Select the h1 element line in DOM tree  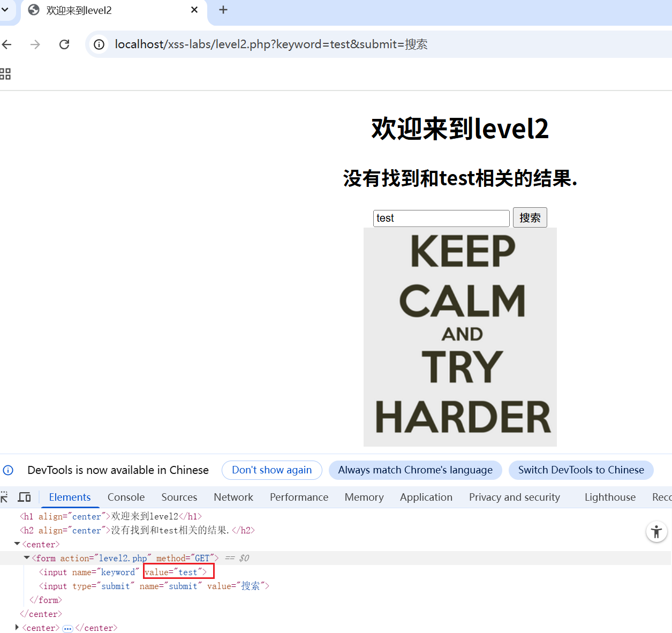(x=111, y=516)
